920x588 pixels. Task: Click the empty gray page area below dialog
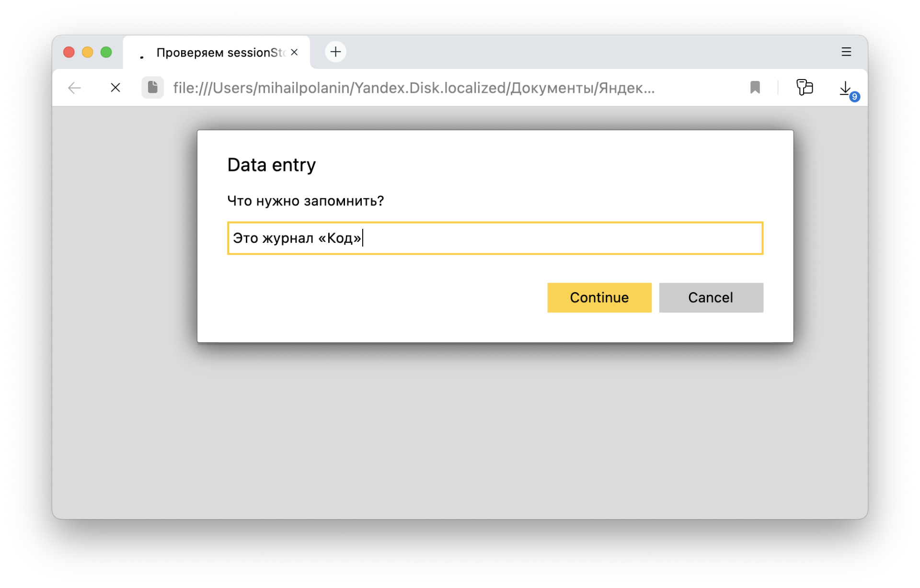[x=460, y=431]
